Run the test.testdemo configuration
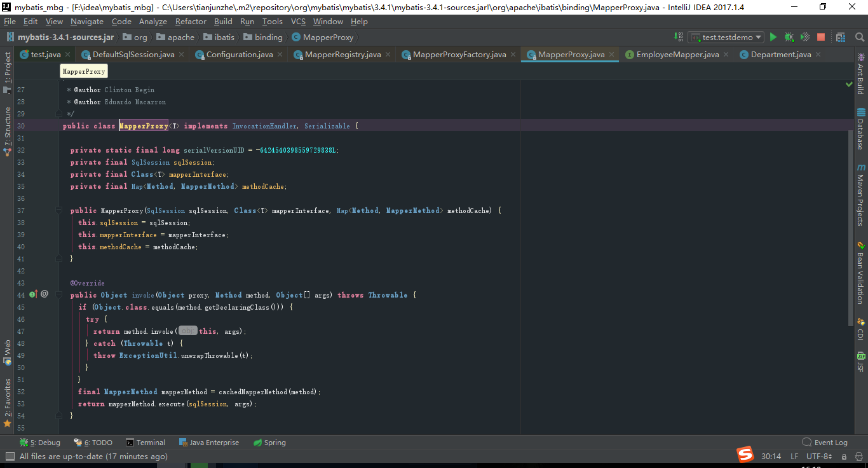This screenshot has height=468, width=868. click(773, 37)
